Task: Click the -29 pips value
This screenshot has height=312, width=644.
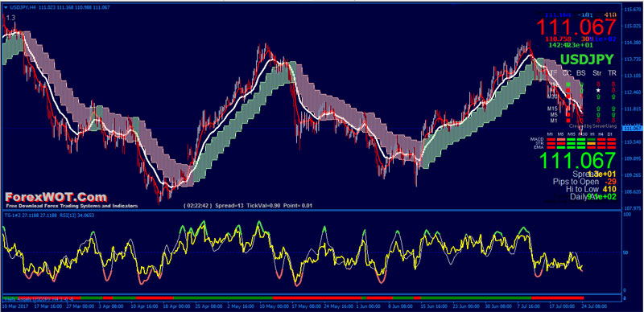Action: pyautogui.click(x=611, y=181)
